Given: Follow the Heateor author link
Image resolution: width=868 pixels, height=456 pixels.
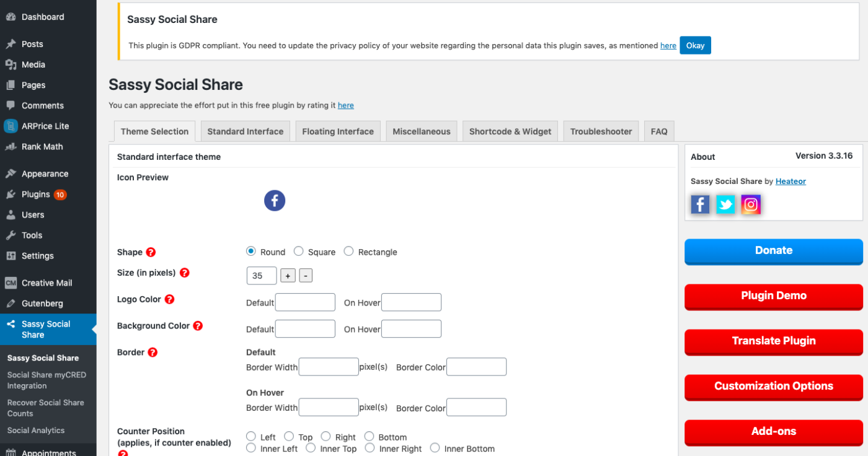Looking at the screenshot, I should [790, 182].
